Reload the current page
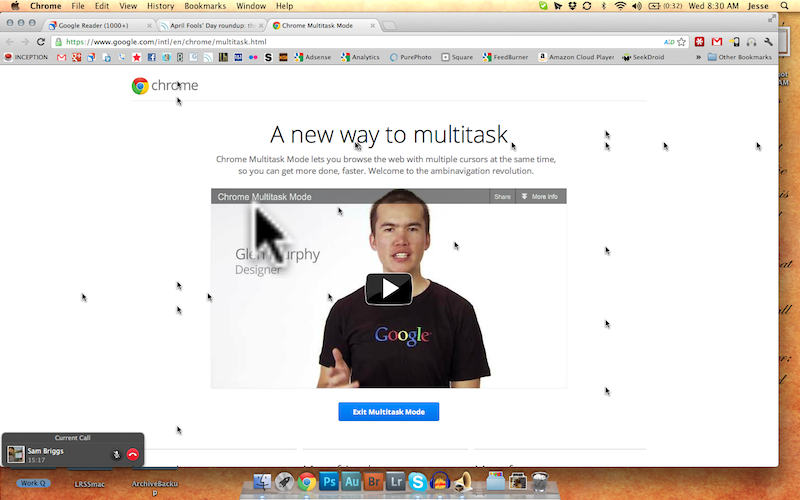The width and height of the screenshot is (800, 500). click(x=41, y=42)
